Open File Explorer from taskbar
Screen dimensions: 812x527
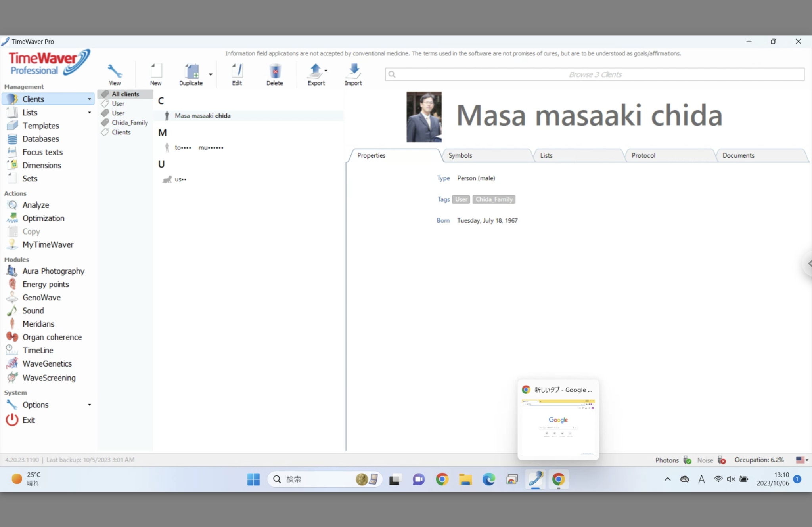click(x=465, y=479)
